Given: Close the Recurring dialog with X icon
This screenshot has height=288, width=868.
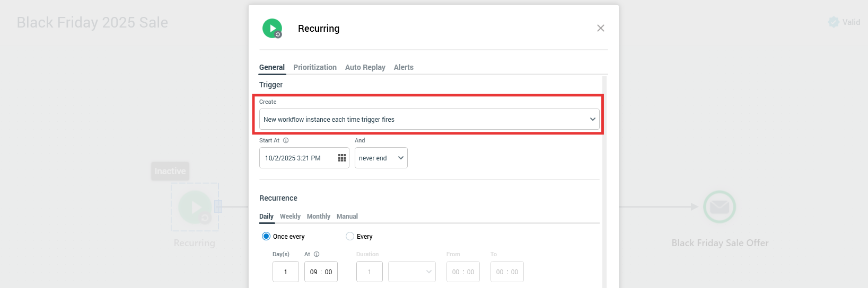Looking at the screenshot, I should pyautogui.click(x=600, y=28).
